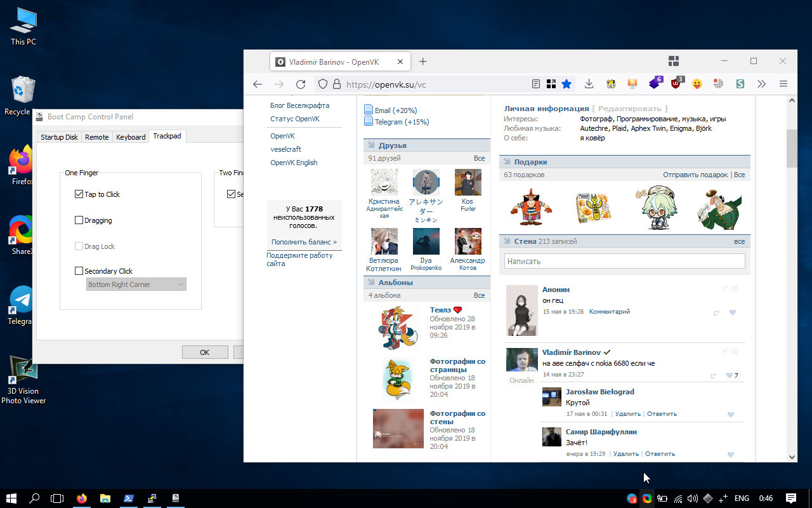Open Firefox hamburger application menu

pos(783,84)
